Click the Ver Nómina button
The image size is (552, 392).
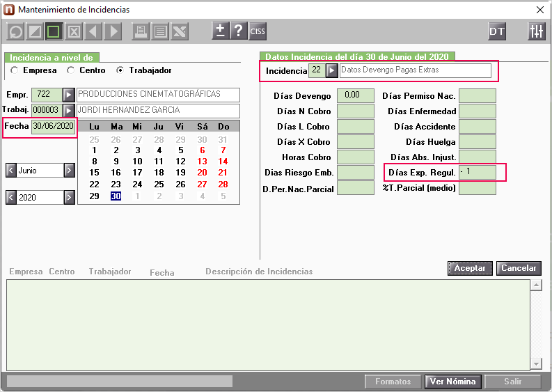(x=452, y=382)
